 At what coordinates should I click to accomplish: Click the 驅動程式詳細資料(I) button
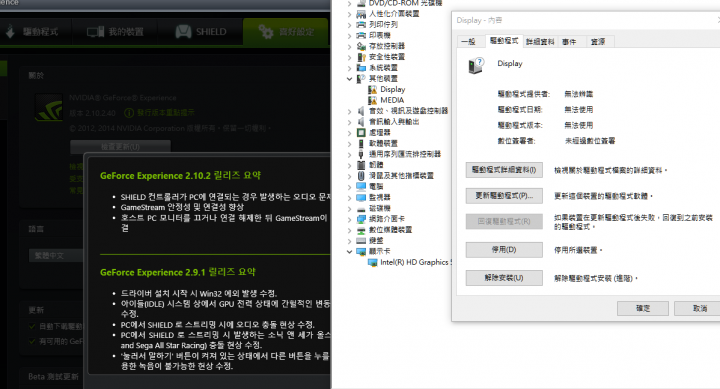pyautogui.click(x=504, y=170)
